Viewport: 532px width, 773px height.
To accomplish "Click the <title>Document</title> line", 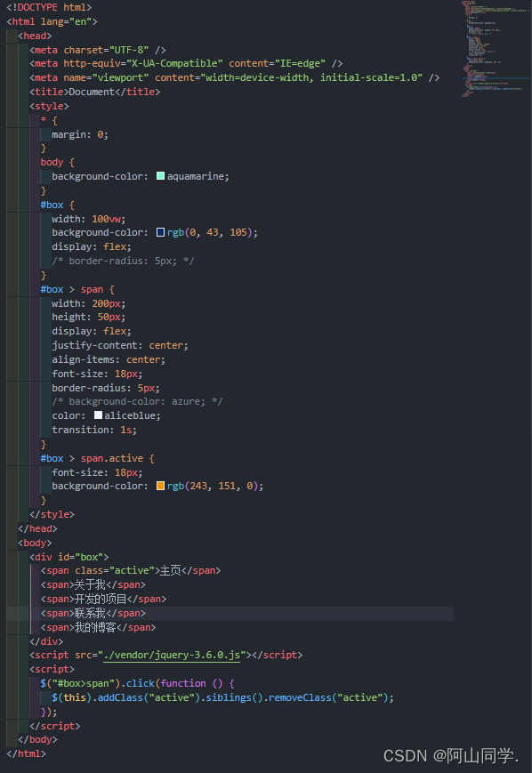I will [94, 92].
